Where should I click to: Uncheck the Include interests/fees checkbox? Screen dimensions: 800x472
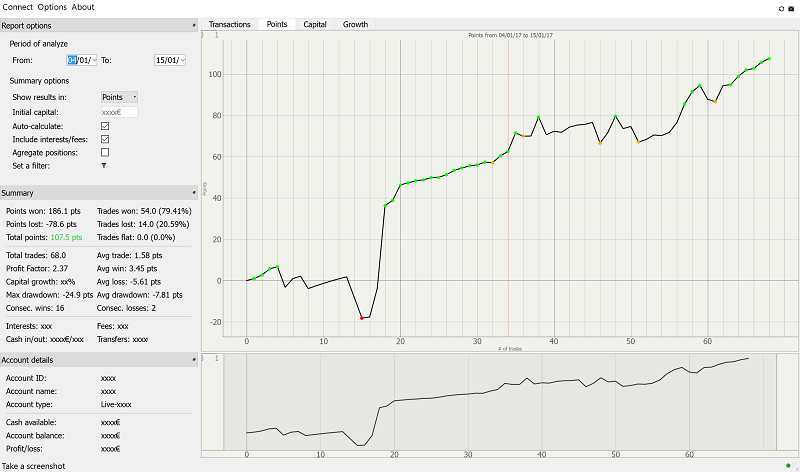point(105,139)
